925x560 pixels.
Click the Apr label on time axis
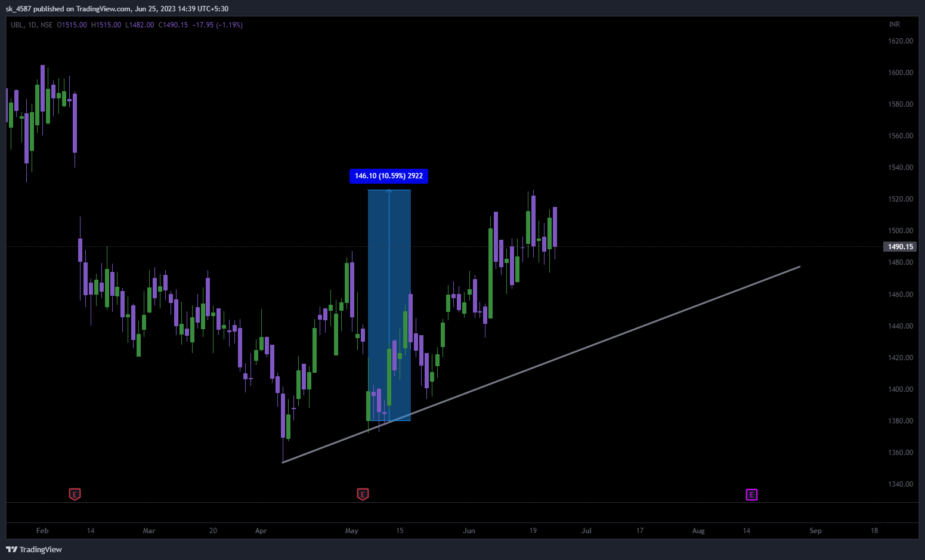click(261, 531)
